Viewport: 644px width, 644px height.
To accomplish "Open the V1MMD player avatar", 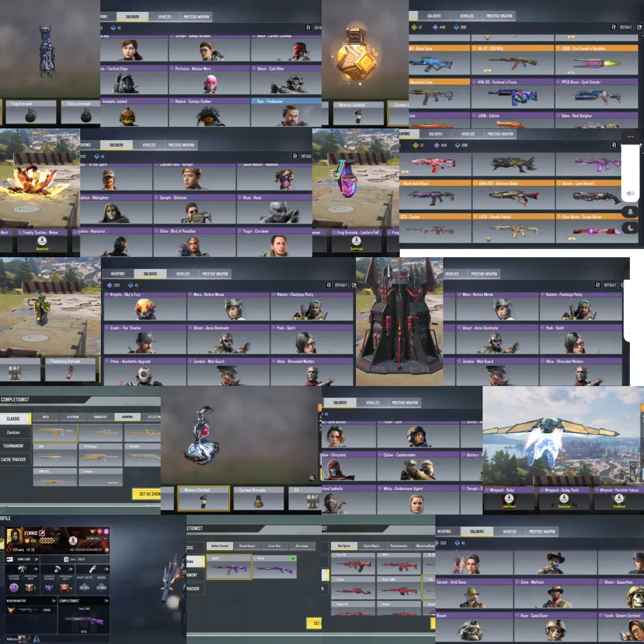I will click(13, 537).
